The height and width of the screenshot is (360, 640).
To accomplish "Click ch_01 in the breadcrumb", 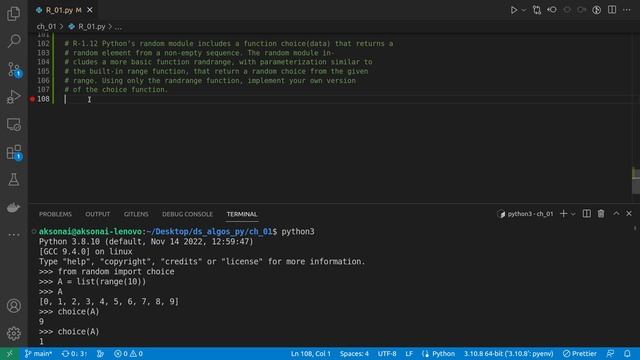I will click(x=46, y=27).
